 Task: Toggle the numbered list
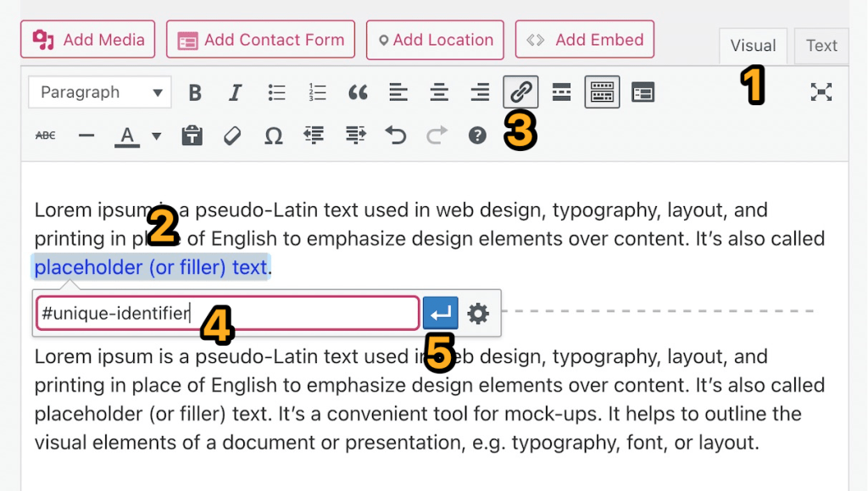[317, 92]
